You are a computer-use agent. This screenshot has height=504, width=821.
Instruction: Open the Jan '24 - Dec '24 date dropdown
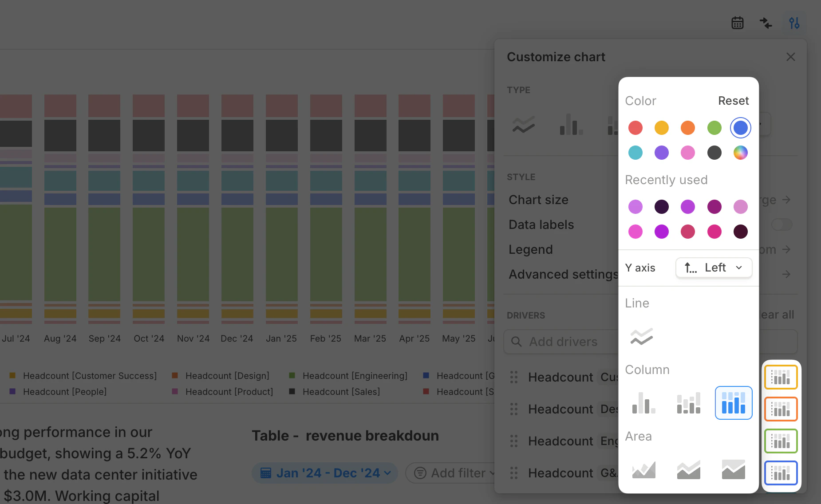[325, 473]
